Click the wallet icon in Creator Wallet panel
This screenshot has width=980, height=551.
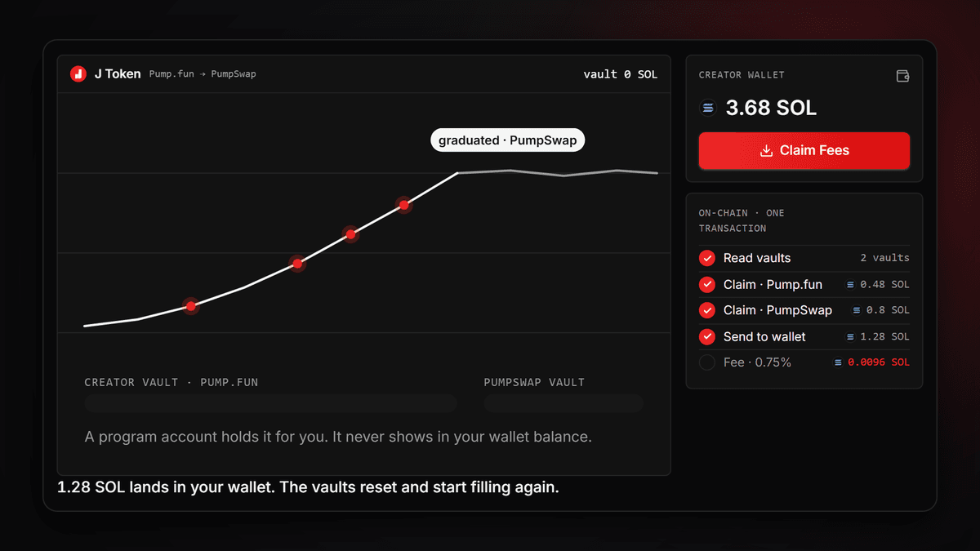pyautogui.click(x=902, y=76)
